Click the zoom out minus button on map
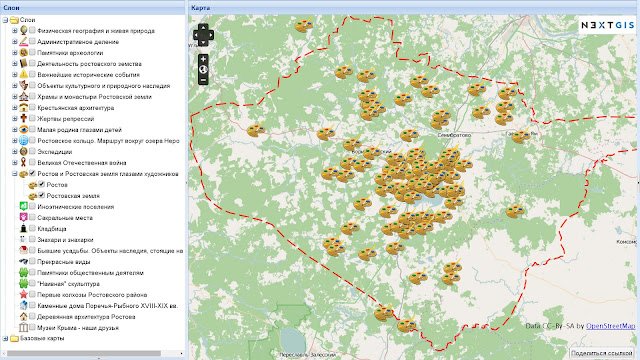640x360 pixels. tap(203, 80)
